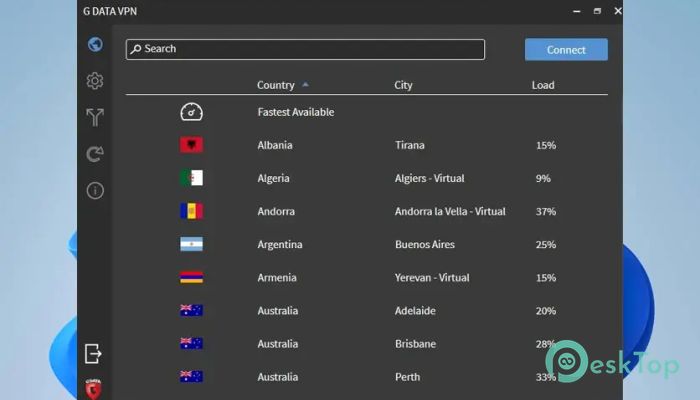
Task: Select the Brisbane city cell
Action: [415, 343]
